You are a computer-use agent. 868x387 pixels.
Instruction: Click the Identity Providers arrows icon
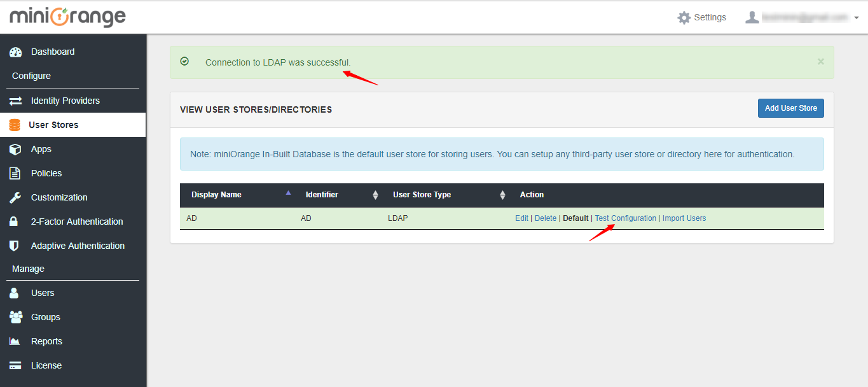pos(16,101)
